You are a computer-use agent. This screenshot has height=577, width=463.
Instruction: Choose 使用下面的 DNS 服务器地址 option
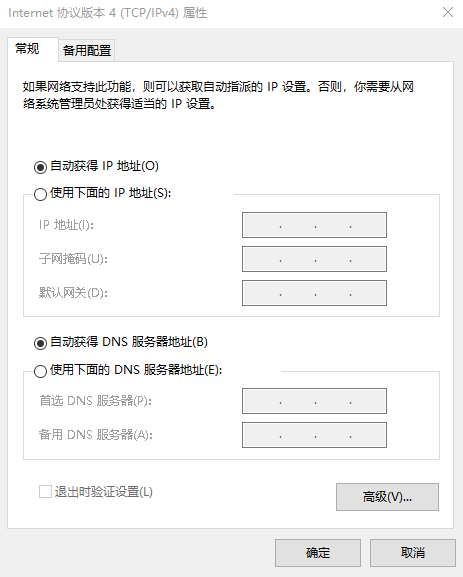tap(40, 371)
